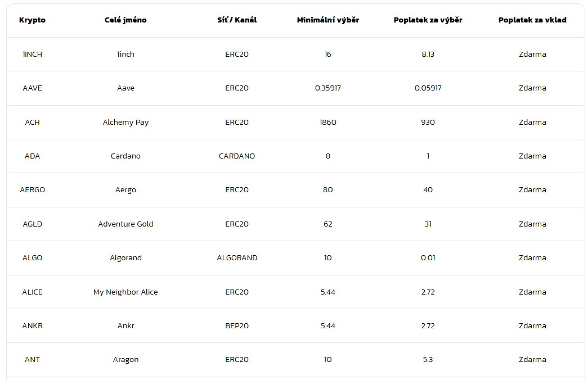Click the Krypto column header

tap(32, 20)
